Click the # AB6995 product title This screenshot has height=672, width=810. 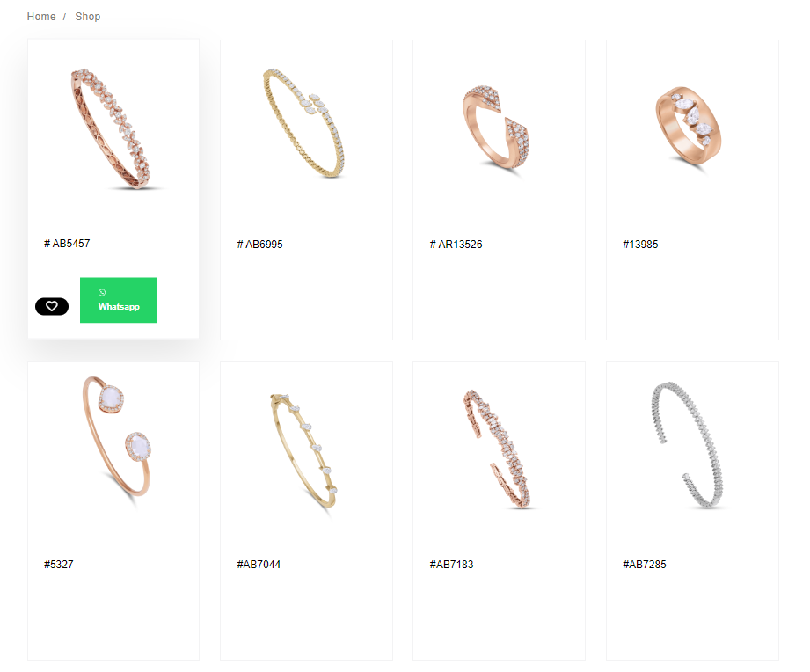[x=259, y=245]
